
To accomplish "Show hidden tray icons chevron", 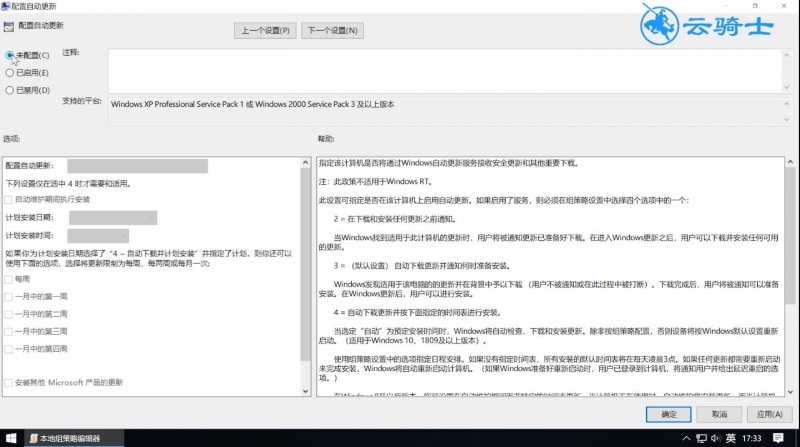I will click(686, 438).
